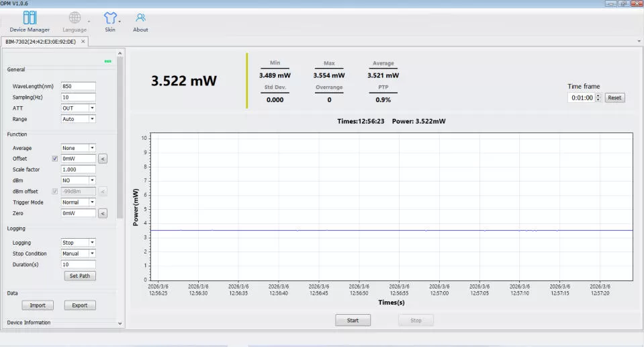Toggle the Offset checkbox

(55, 159)
